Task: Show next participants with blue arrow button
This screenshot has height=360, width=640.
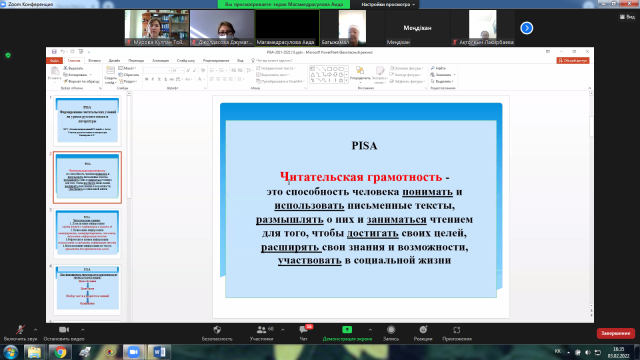Action: click(527, 28)
